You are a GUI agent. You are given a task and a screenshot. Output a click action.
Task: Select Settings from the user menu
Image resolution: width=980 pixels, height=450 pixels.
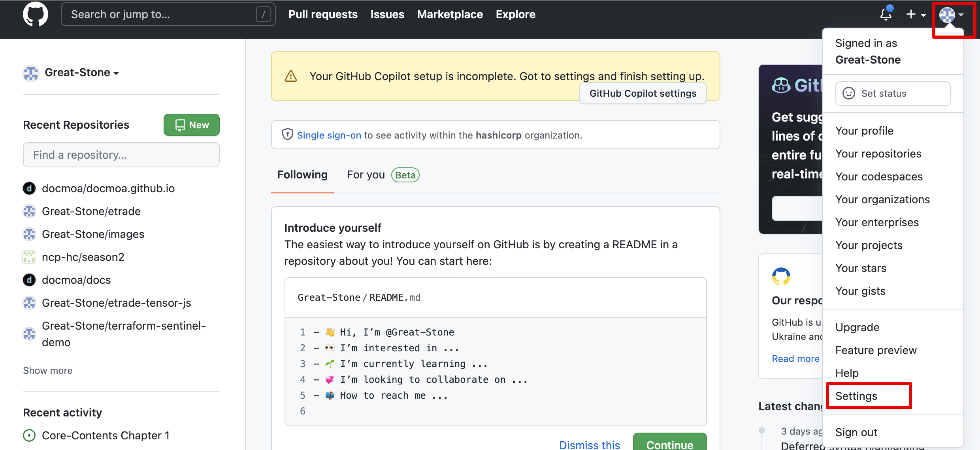click(x=856, y=396)
